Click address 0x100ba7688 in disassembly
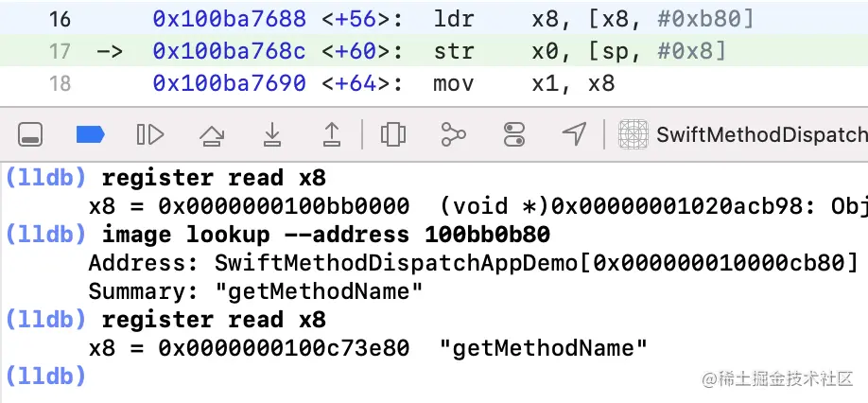The image size is (868, 403). coord(229,19)
